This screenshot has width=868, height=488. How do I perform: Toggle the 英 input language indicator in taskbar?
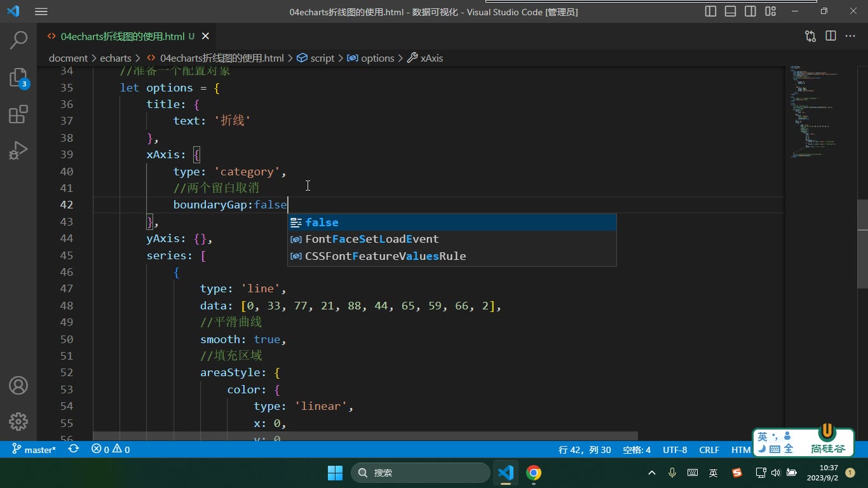coord(714,473)
